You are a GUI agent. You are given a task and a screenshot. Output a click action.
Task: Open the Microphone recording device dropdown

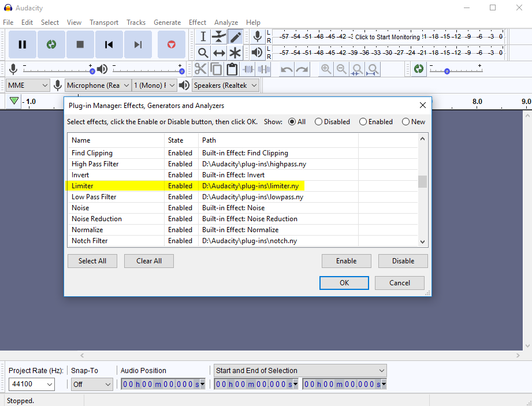98,85
